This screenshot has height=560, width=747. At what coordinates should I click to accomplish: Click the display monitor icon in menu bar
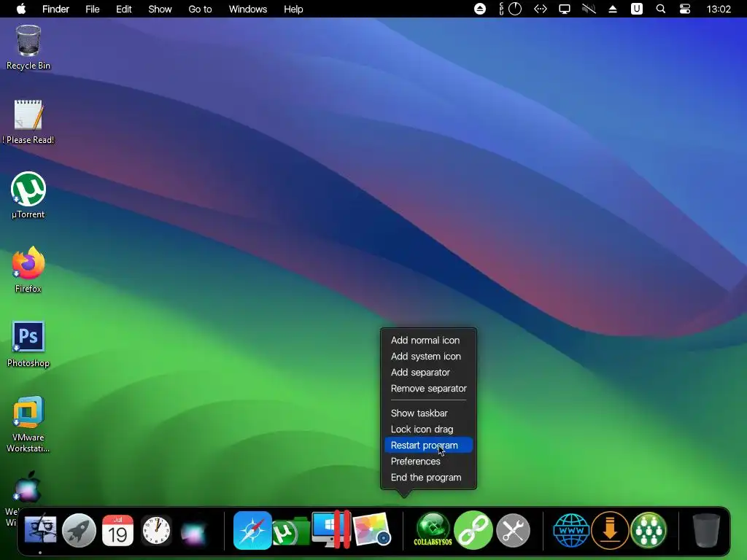pos(565,9)
